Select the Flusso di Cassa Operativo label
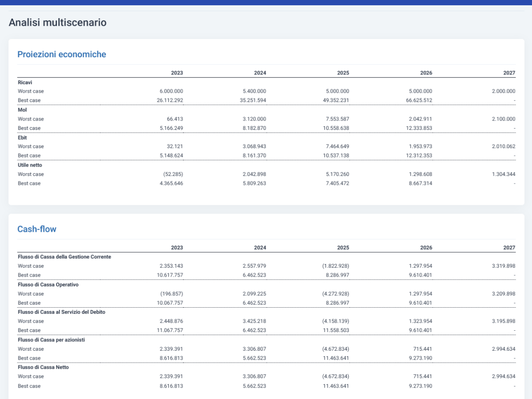The width and height of the screenshot is (532, 399). click(x=48, y=285)
